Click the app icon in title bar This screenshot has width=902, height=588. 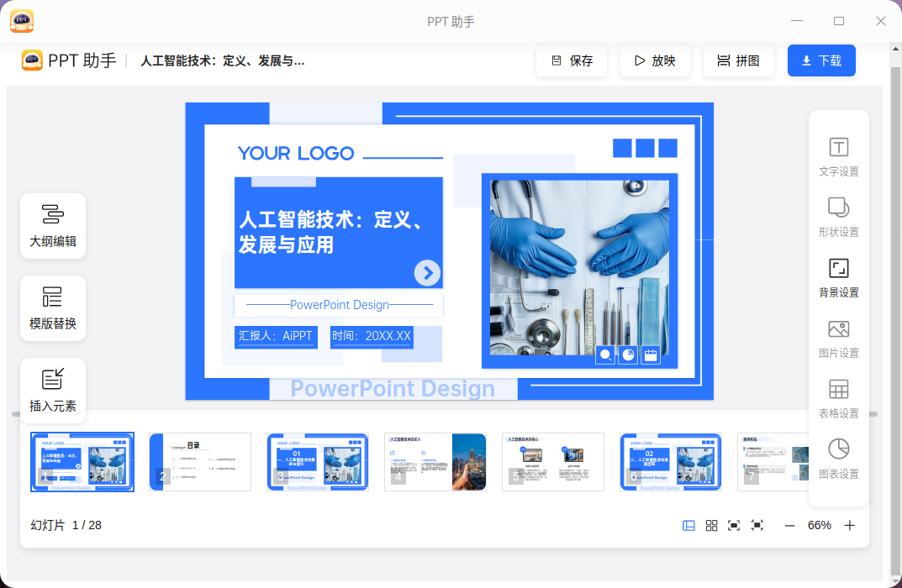(22, 21)
